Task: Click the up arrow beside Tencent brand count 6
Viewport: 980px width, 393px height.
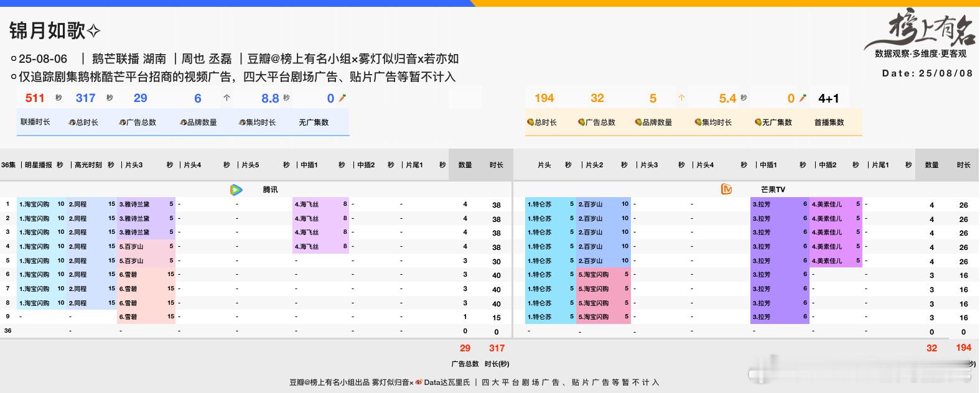Action: 226,98
